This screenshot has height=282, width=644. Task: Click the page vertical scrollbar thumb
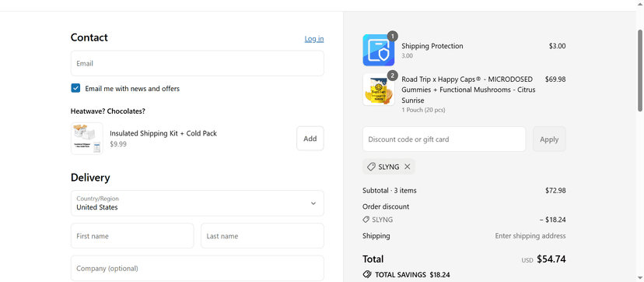pos(640,70)
